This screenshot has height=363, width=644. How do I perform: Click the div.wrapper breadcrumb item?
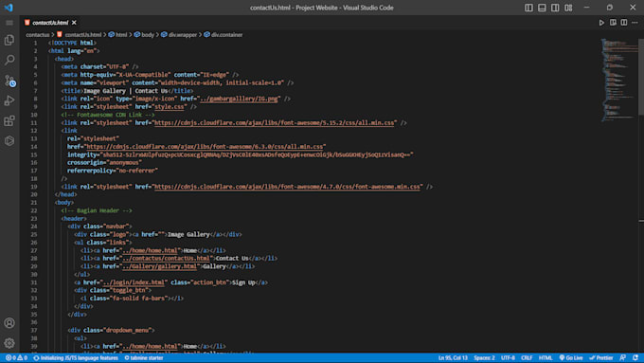183,35
